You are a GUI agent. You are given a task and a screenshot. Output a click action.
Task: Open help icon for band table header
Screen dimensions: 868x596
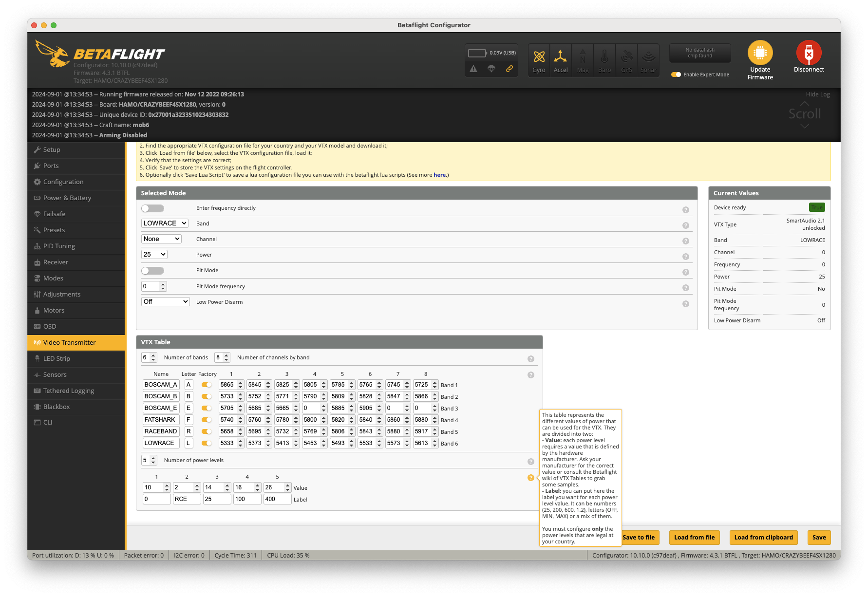point(531,375)
